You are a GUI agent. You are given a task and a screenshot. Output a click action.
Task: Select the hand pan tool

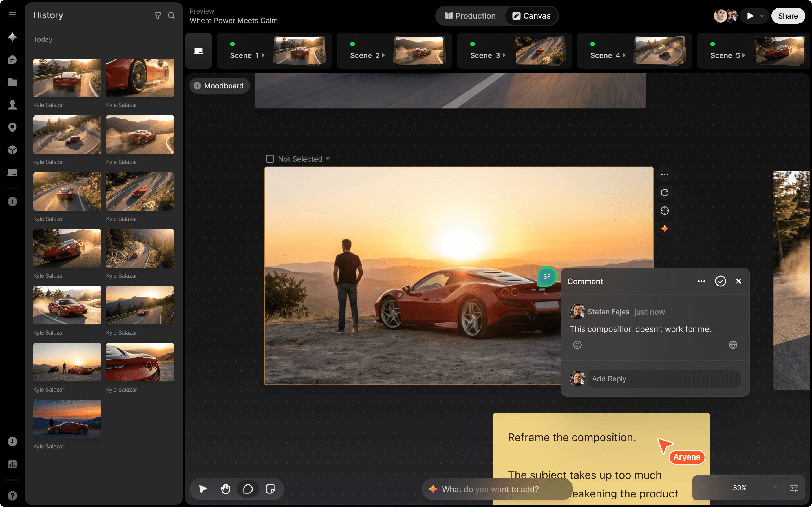click(x=225, y=489)
